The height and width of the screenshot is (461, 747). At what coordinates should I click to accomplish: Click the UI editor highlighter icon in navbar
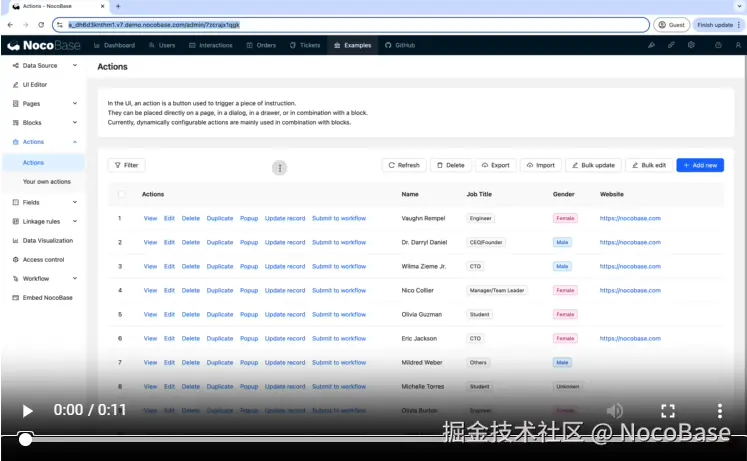651,45
